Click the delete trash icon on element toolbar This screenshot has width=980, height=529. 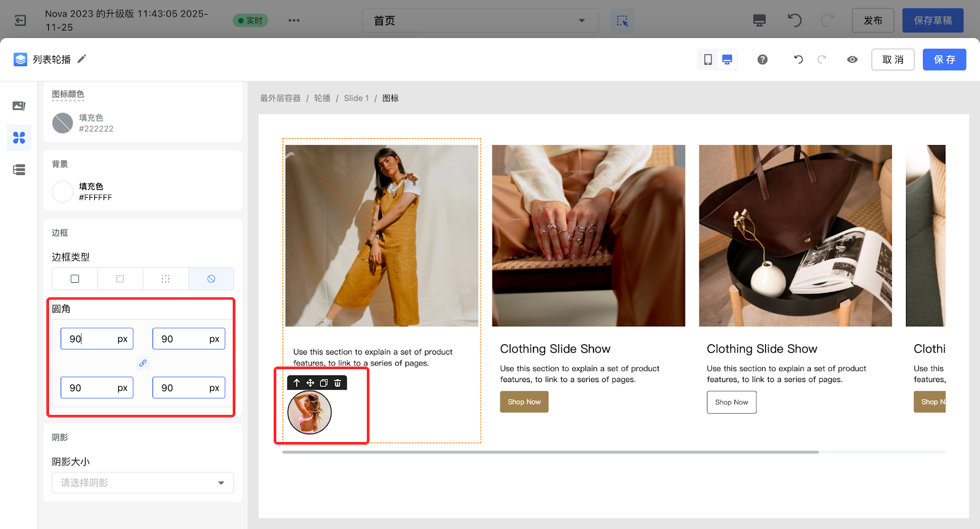337,383
